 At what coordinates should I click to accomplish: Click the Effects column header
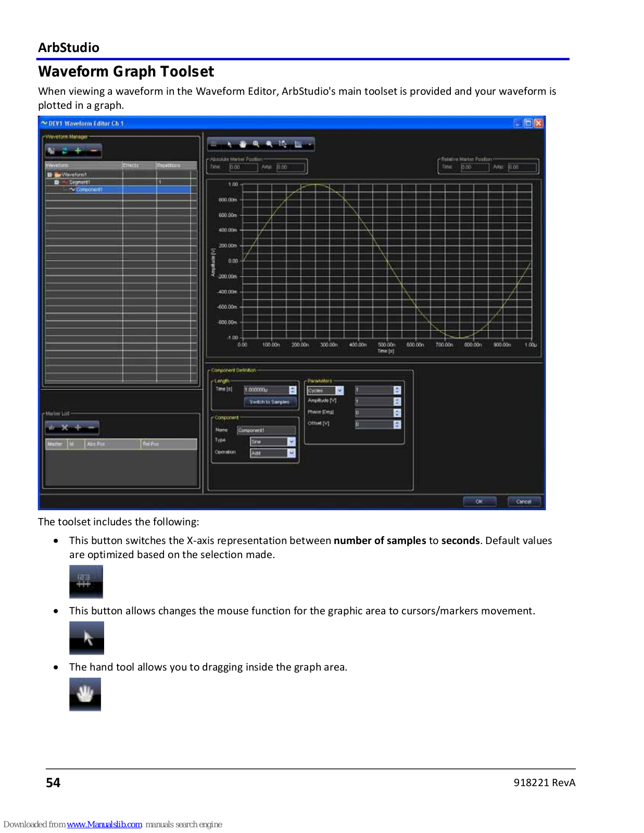coord(139,165)
